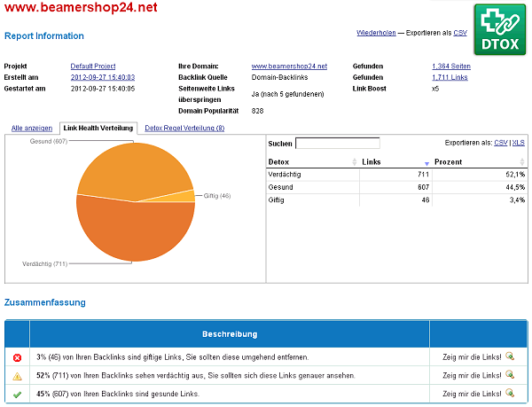Click the www.beamershop24.net page title
Viewport: 532px width, 407px height.
[x=81, y=7]
